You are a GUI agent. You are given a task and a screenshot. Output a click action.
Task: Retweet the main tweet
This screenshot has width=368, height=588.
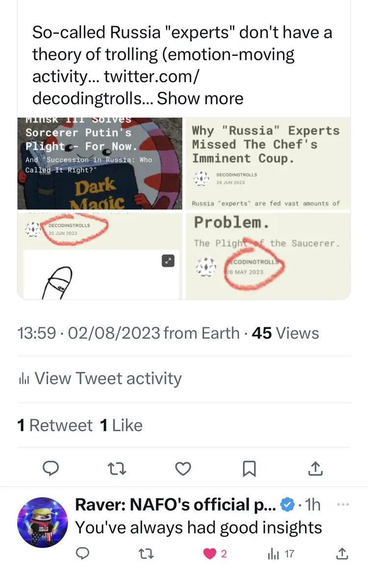pyautogui.click(x=117, y=468)
